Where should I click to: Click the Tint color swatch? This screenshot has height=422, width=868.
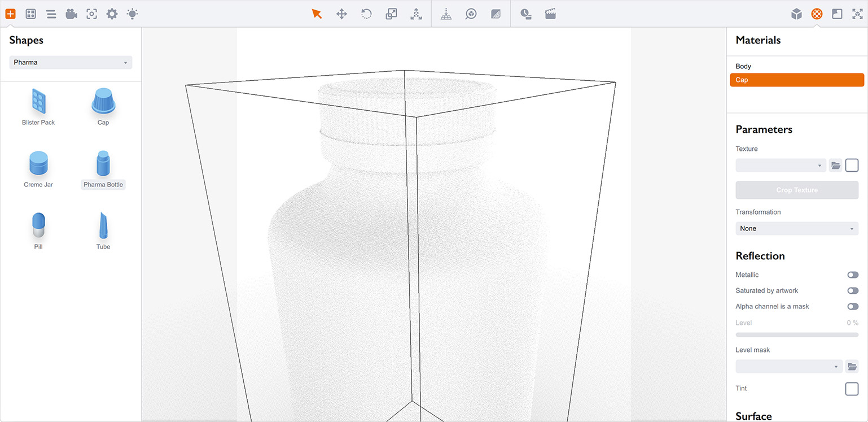click(851, 389)
